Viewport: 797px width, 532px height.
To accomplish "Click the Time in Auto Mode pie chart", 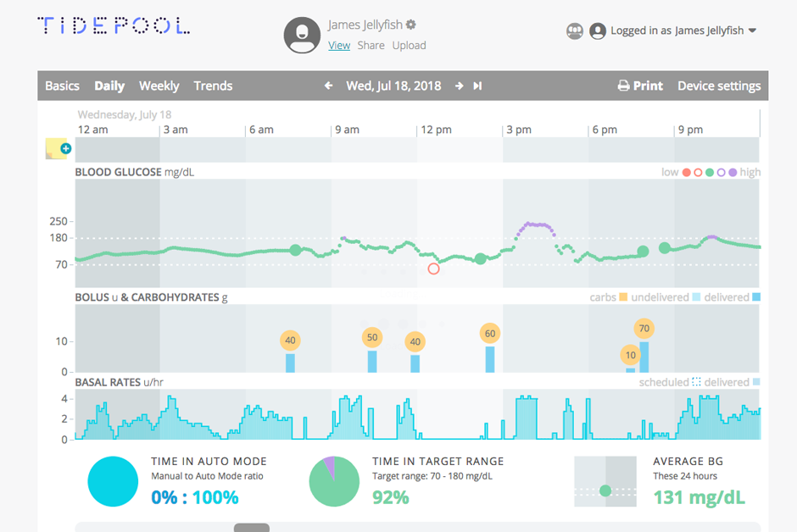I will click(113, 481).
